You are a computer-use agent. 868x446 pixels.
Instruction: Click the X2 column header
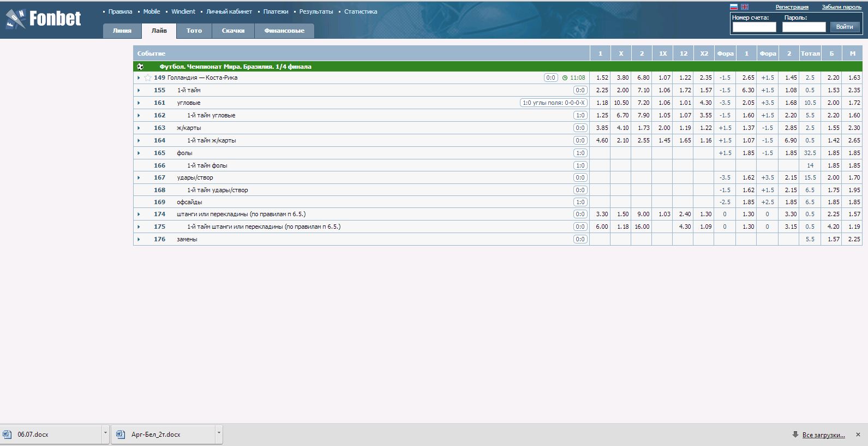(x=704, y=53)
